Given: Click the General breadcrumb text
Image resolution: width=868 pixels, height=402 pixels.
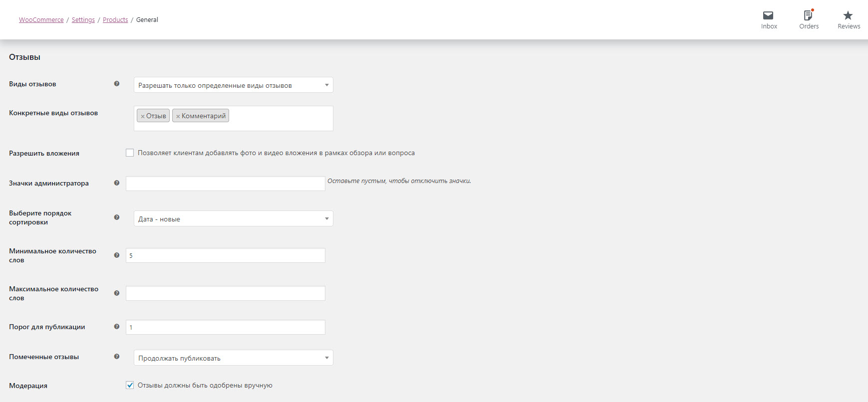Looking at the screenshot, I should [x=147, y=20].
